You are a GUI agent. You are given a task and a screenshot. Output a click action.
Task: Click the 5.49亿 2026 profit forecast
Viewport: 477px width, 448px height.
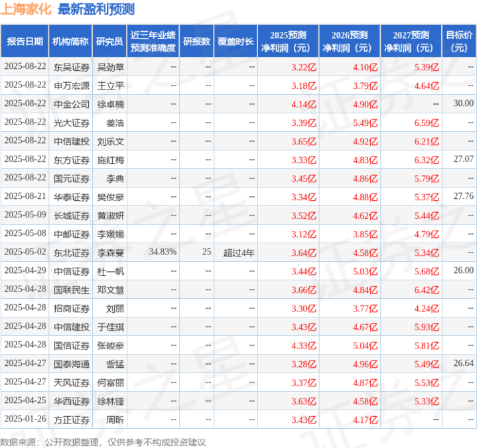click(365, 123)
